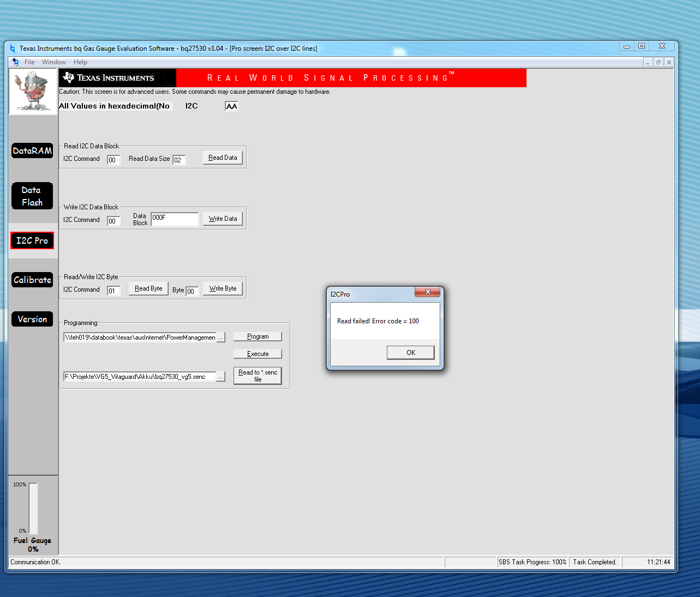Minimize the inner MDI child window
The height and width of the screenshot is (597, 700).
coord(648,62)
